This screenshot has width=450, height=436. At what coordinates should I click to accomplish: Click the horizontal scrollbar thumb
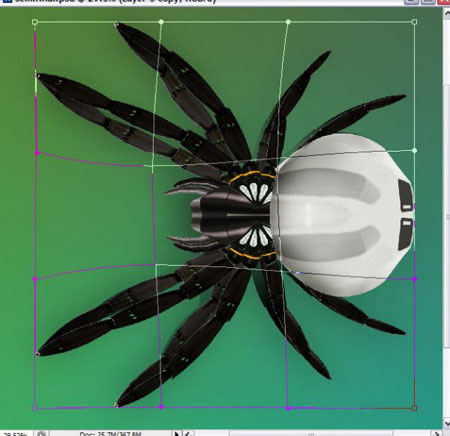(x=311, y=434)
